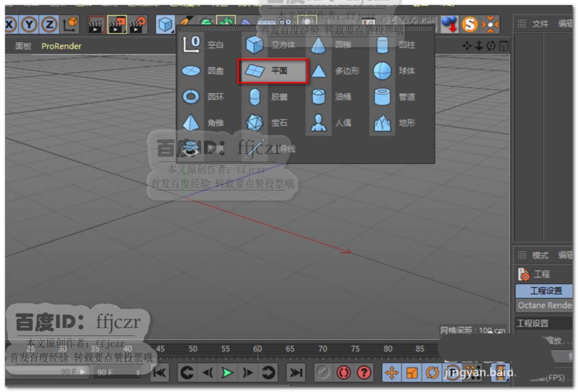The width and height of the screenshot is (578, 392).
Task: Select the spline pen tool icon
Action: 185,21
